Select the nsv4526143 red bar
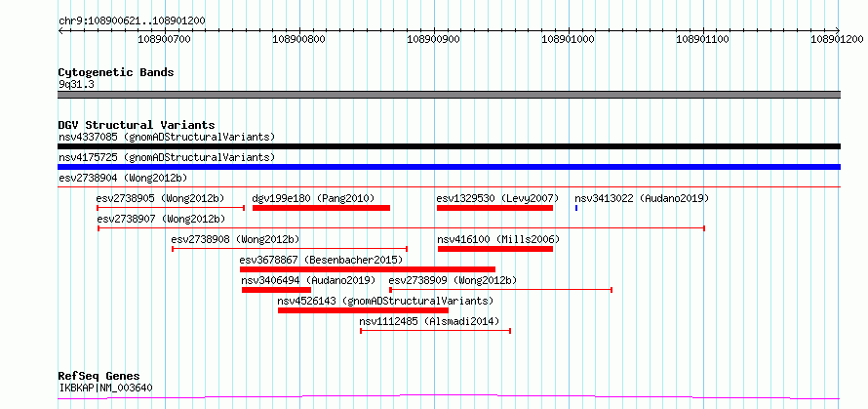 pyautogui.click(x=363, y=310)
